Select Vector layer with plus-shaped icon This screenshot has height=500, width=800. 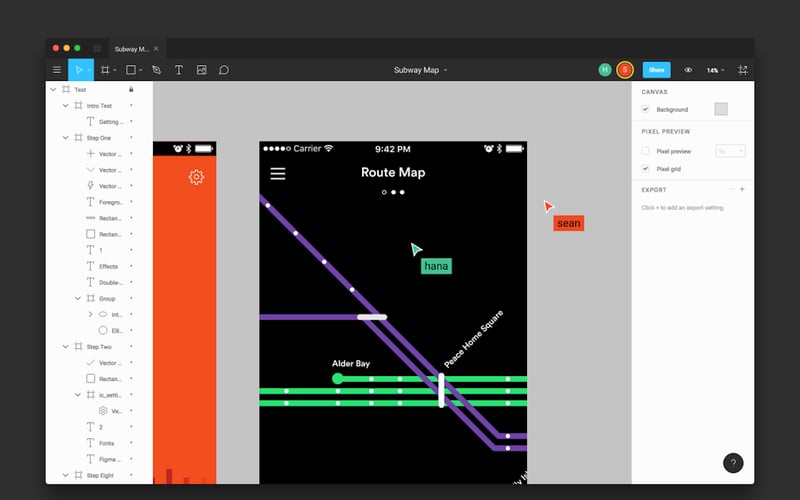[110, 154]
